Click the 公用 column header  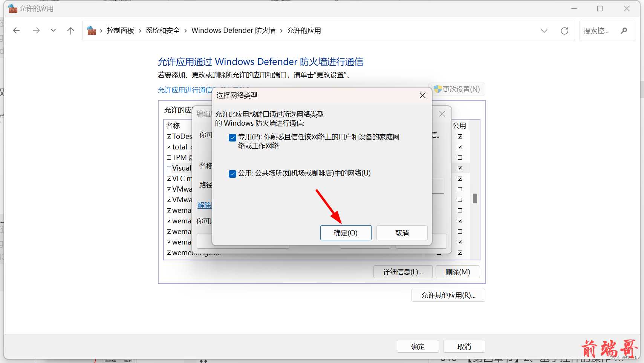click(459, 126)
